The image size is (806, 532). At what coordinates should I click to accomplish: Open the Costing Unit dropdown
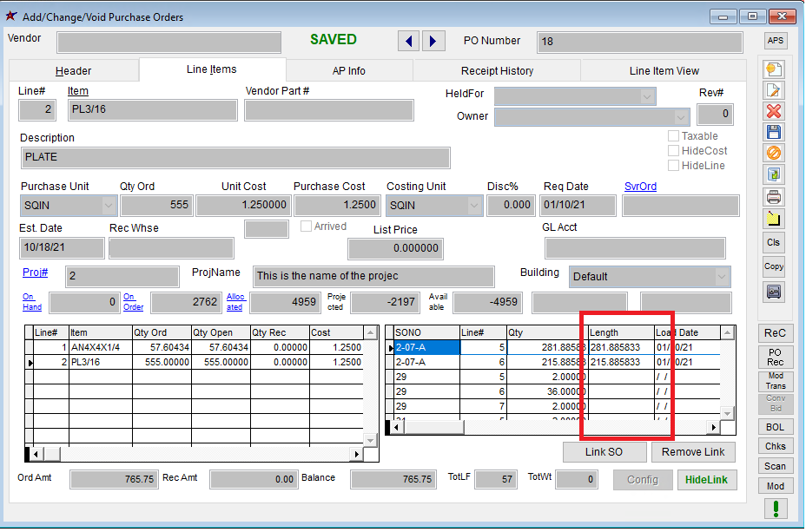pyautogui.click(x=474, y=206)
